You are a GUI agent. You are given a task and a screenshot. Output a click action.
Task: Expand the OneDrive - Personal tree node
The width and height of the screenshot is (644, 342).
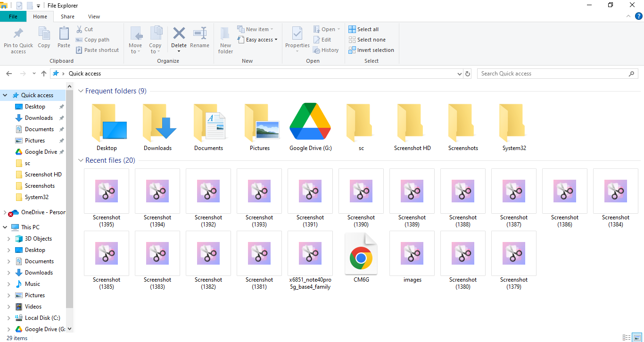(x=5, y=212)
